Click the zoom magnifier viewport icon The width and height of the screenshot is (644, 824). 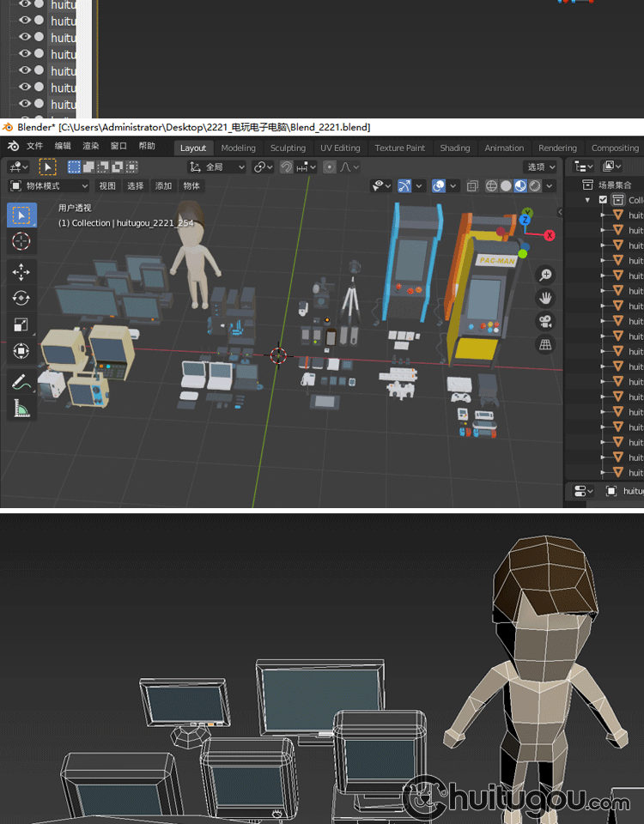pyautogui.click(x=544, y=275)
